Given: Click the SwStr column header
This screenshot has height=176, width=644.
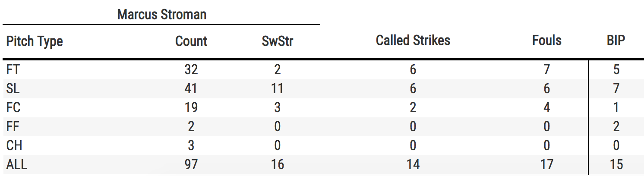Looking at the screenshot, I should point(278,41).
